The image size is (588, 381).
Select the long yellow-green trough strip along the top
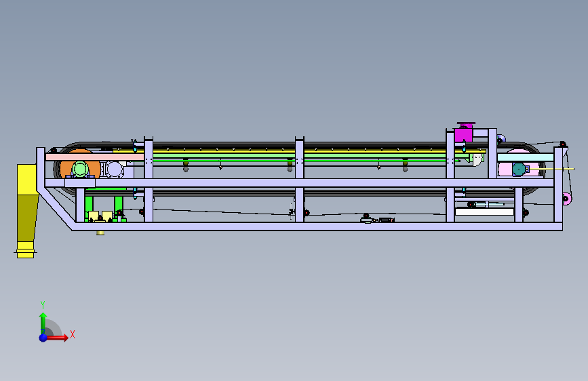coord(300,153)
